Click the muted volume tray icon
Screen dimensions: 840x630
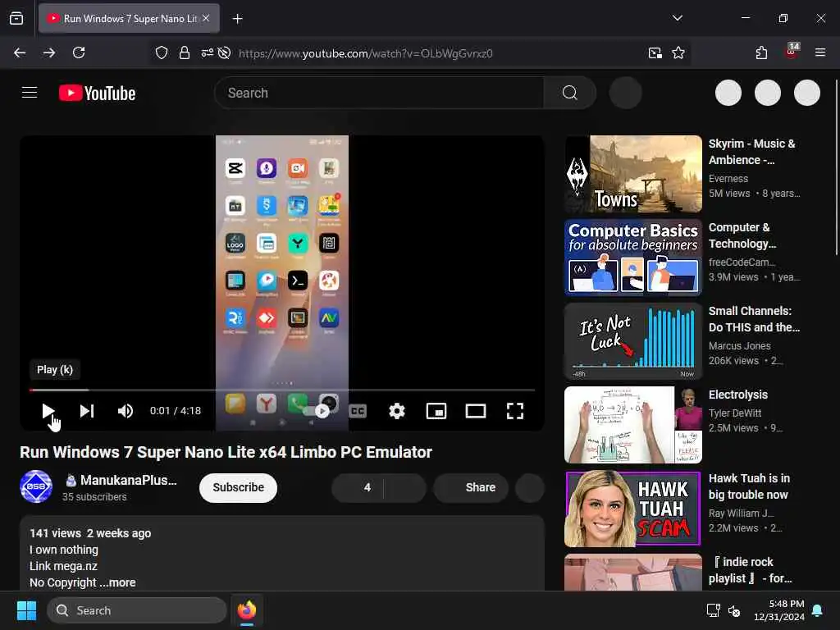734,610
